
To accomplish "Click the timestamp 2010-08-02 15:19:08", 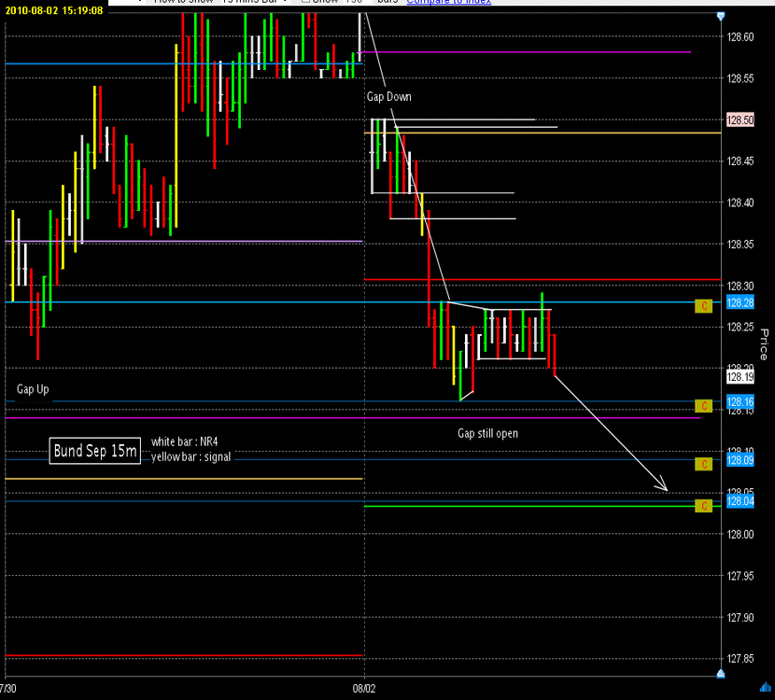I will 54,10.
